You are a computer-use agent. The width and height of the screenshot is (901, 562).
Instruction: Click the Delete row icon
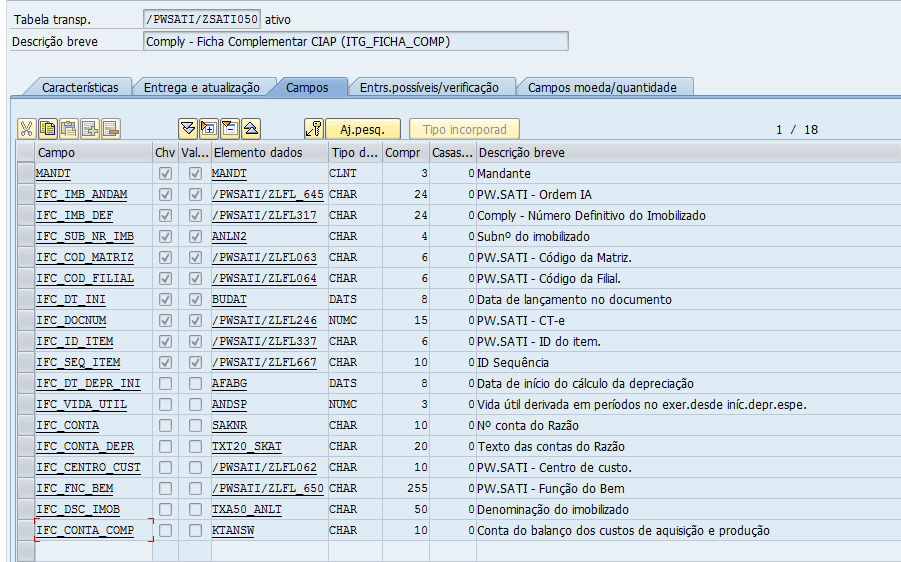click(111, 129)
